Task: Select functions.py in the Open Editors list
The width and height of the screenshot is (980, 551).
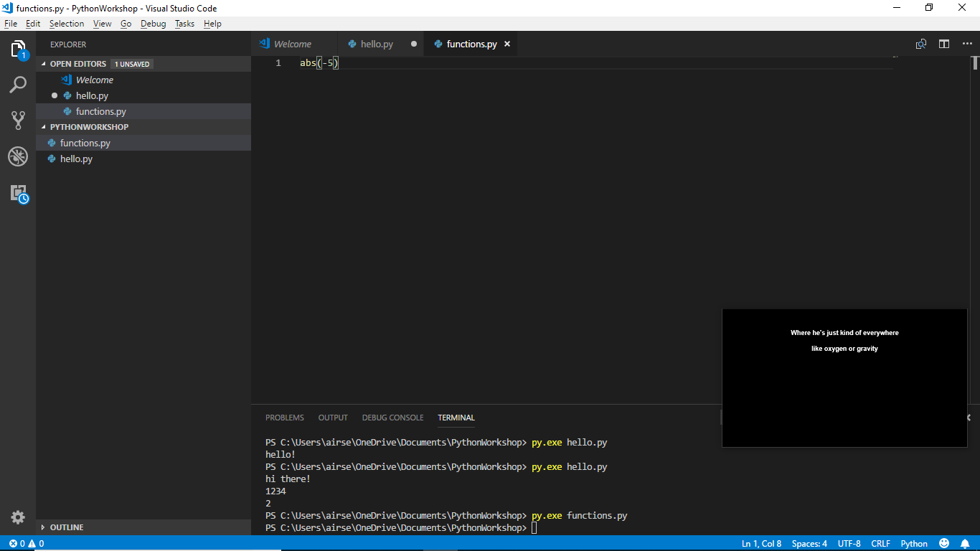Action: [x=143, y=111]
